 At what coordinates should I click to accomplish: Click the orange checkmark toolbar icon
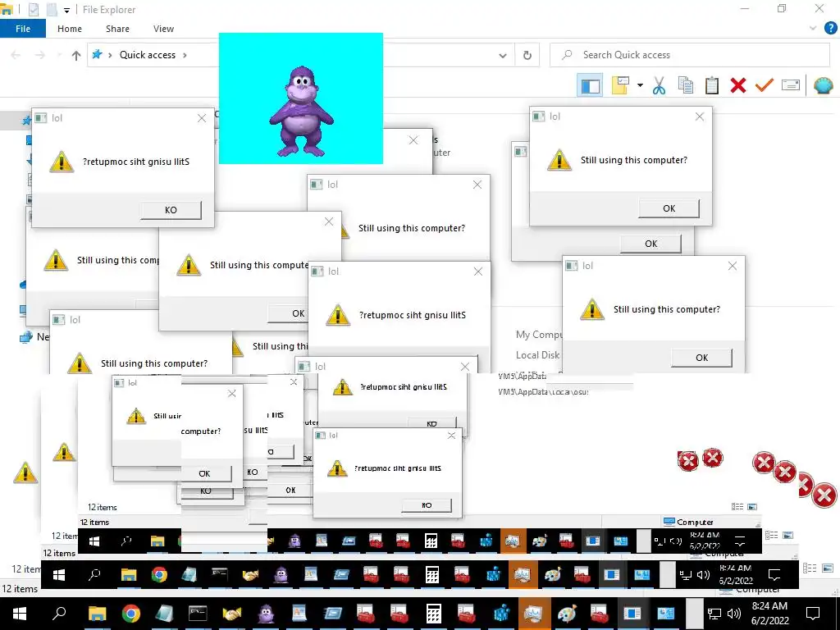(x=765, y=85)
